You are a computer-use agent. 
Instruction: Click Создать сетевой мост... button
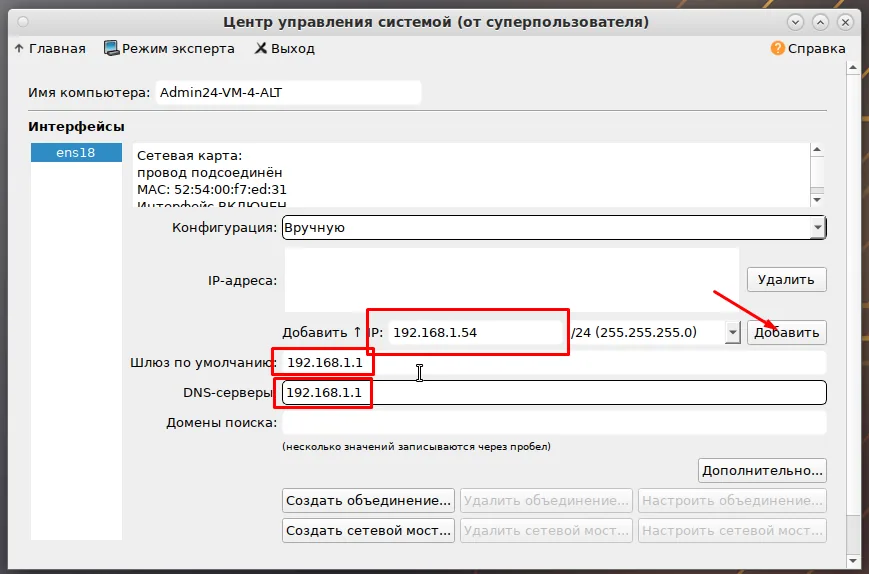click(368, 530)
